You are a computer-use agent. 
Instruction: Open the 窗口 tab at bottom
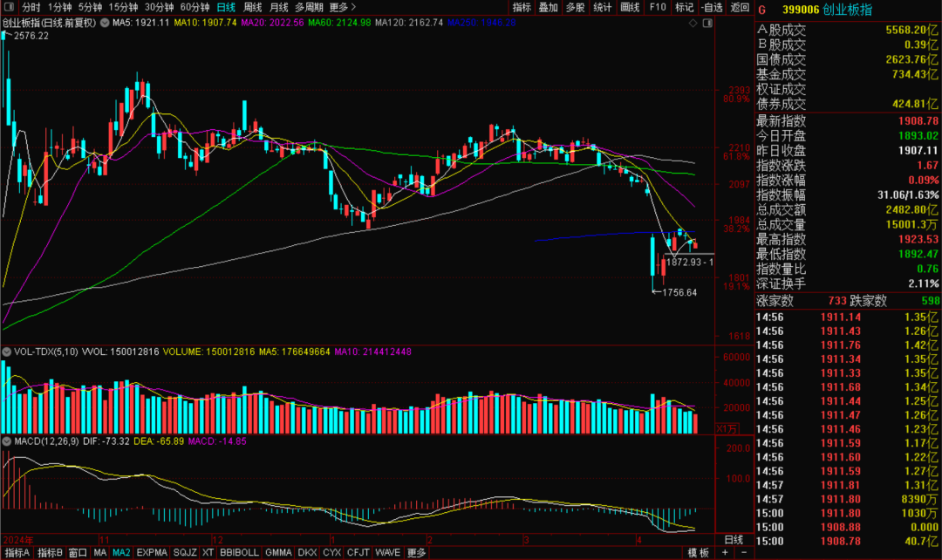(78, 553)
